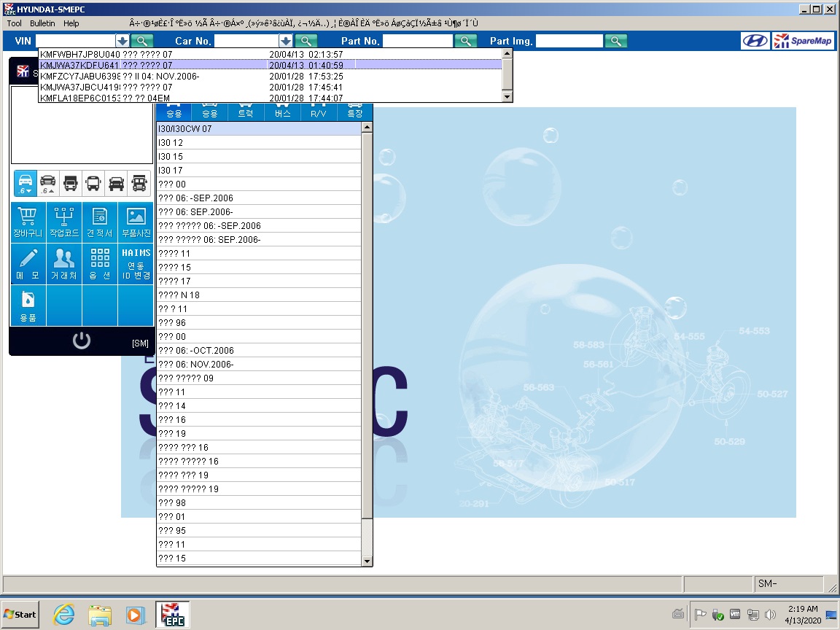Switch to the 특장 tab
The image size is (840, 630).
[x=354, y=112]
